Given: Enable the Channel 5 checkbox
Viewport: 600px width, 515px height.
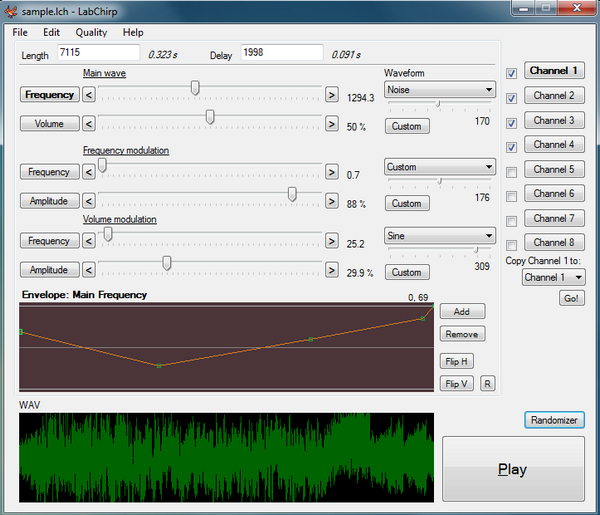Looking at the screenshot, I should click(x=511, y=172).
